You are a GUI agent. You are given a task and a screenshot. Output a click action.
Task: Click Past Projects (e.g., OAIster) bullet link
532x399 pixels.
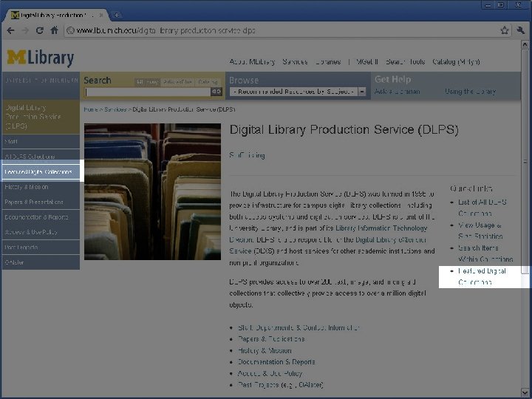pyautogui.click(x=281, y=385)
